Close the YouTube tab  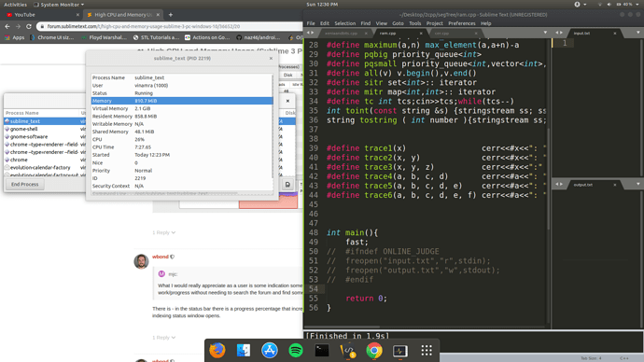pos(77,15)
